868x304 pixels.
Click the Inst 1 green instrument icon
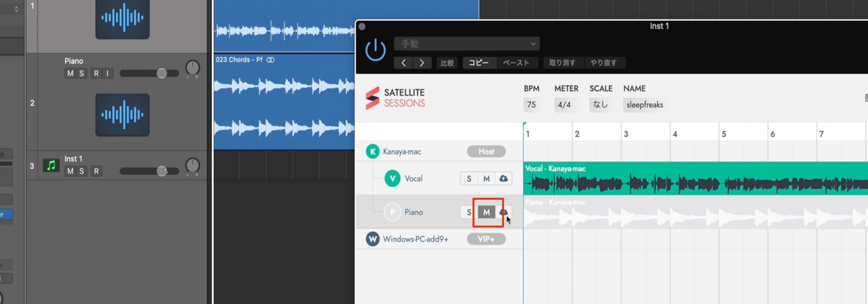coord(51,166)
